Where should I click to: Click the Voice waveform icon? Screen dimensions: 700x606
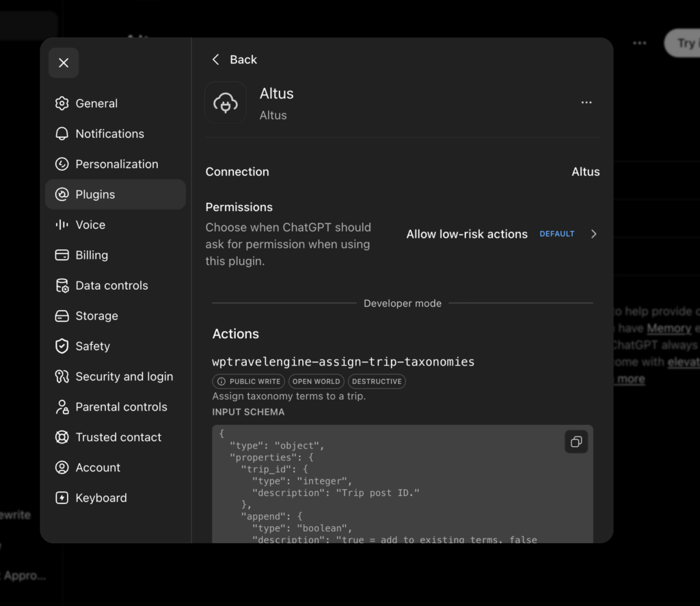62,225
